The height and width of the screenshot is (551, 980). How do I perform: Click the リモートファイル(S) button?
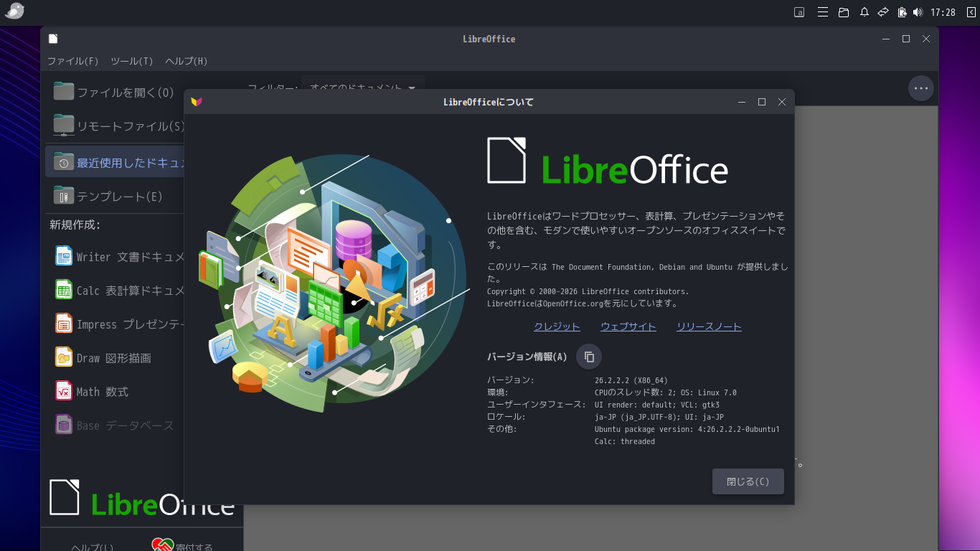pos(115,126)
